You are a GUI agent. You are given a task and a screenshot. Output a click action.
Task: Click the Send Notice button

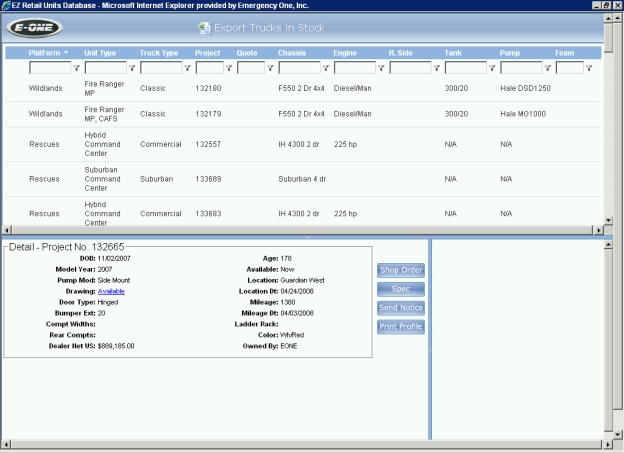pos(401,308)
